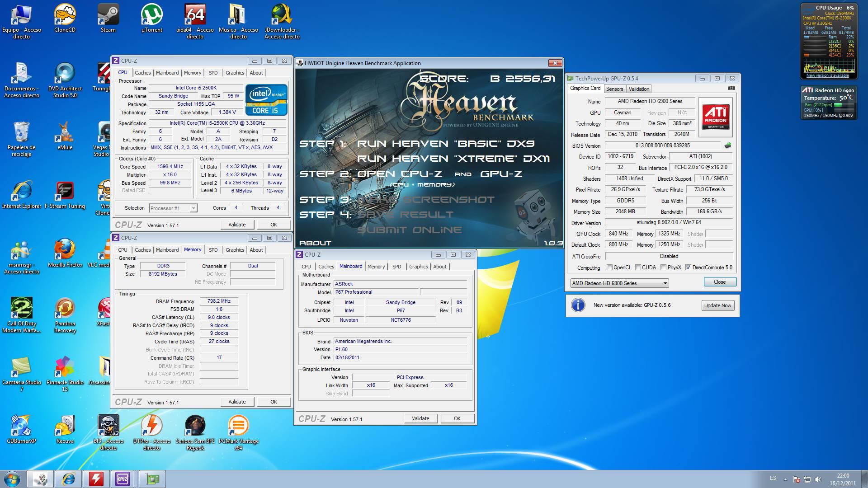Image resolution: width=868 pixels, height=488 pixels.
Task: Click the GPU-Z BIOS save chip icon
Action: tap(727, 145)
